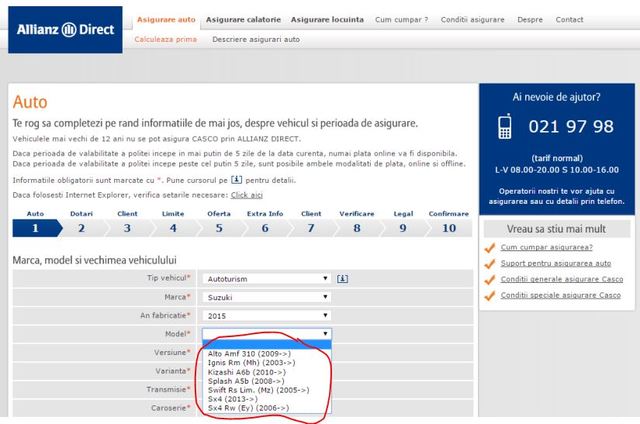The width and height of the screenshot is (640, 424).
Task: Open the Contact menu item
Action: click(569, 20)
